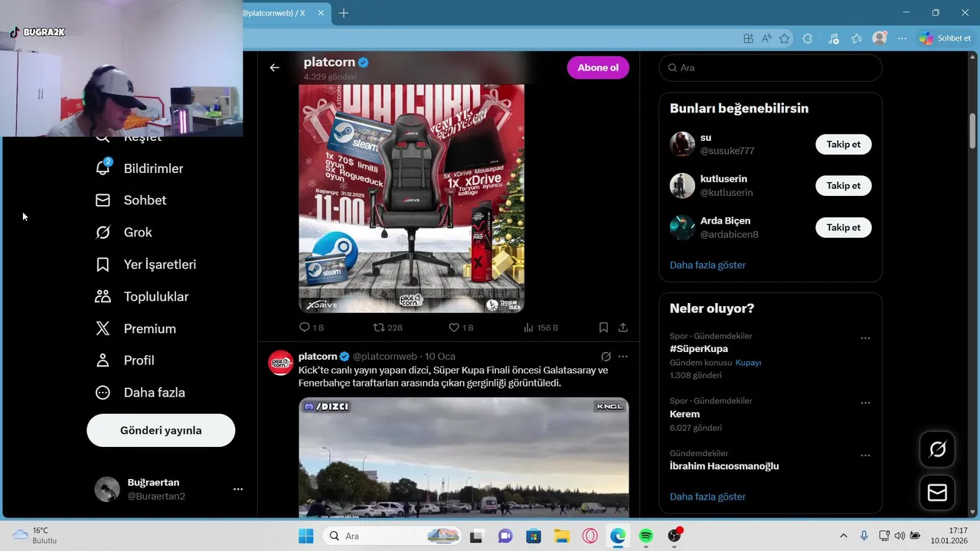Screen dimensions: 980x551
Task: Open options for the Kerem trend
Action: tap(865, 403)
